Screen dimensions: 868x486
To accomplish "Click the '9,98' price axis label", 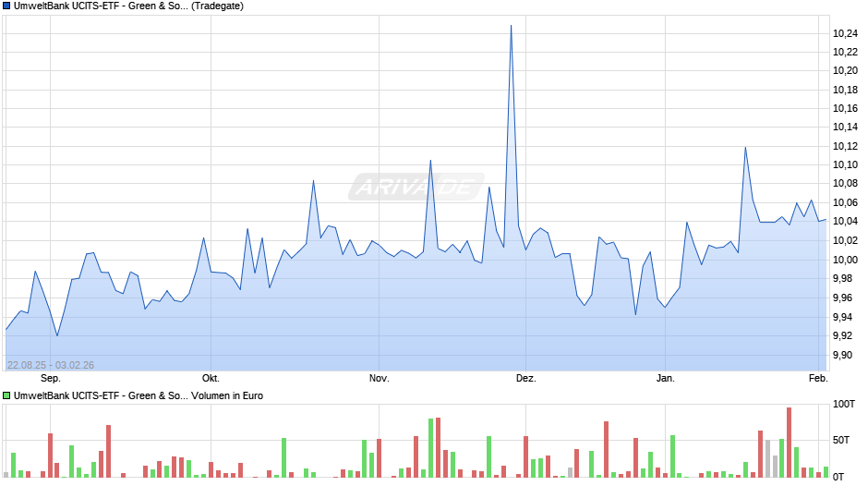I will pyautogui.click(x=843, y=279).
